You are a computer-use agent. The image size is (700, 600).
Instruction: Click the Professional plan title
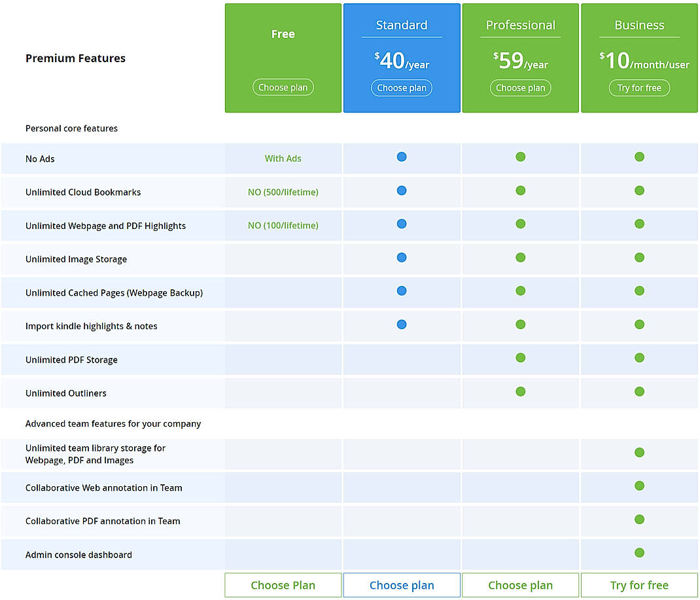coord(521,25)
